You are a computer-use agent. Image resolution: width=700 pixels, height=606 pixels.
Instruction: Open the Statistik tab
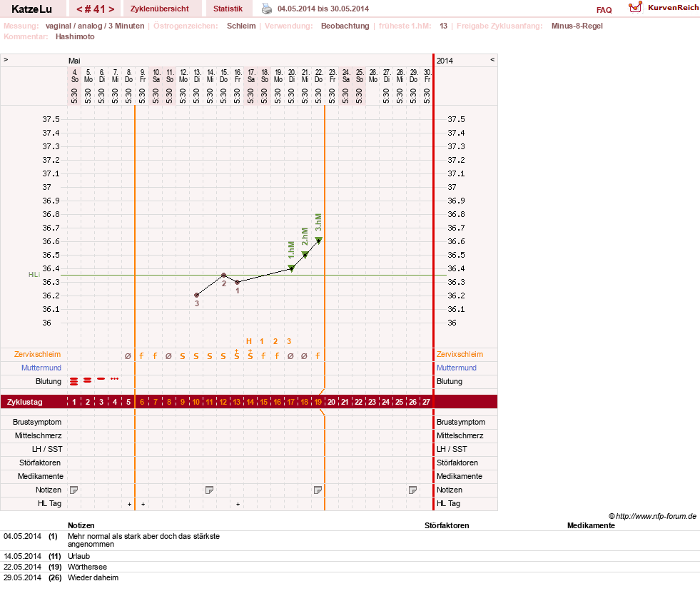(x=228, y=9)
